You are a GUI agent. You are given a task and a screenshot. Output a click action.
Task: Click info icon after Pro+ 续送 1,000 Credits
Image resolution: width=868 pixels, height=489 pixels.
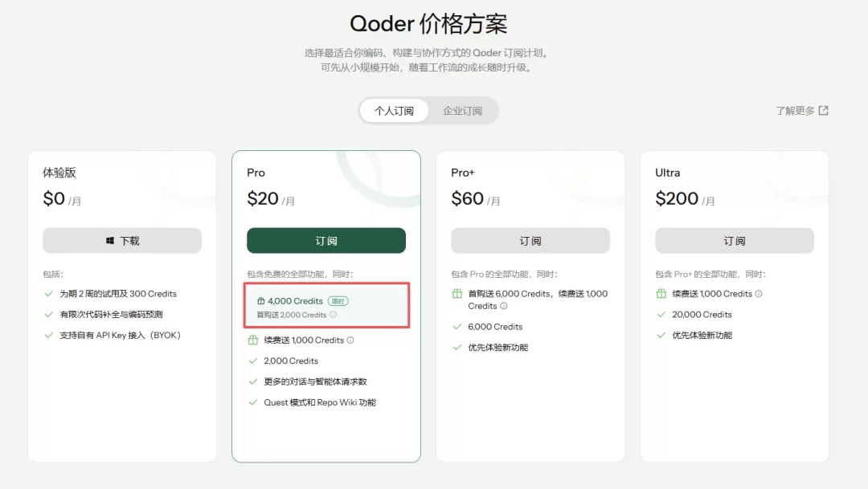504,306
